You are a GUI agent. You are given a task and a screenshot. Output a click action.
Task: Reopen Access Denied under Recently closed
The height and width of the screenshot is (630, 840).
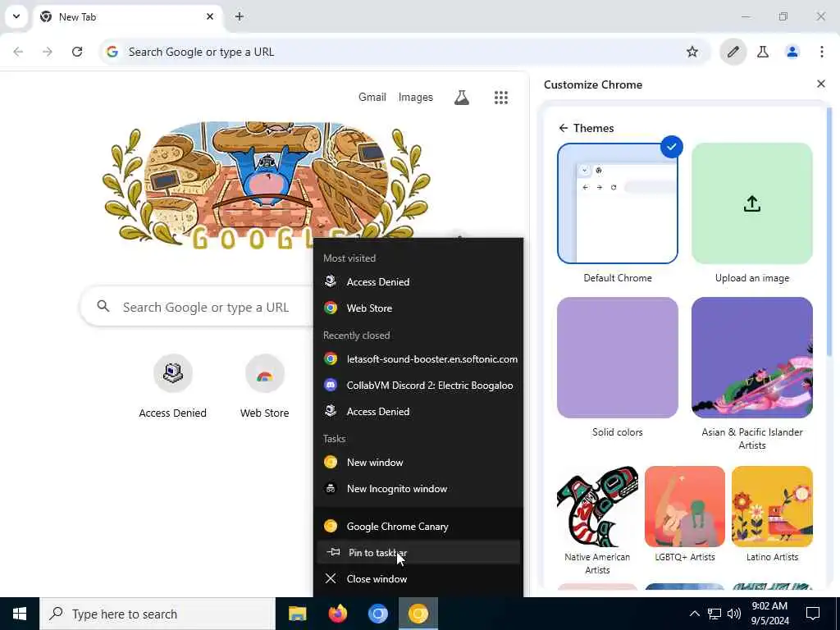pyautogui.click(x=418, y=412)
